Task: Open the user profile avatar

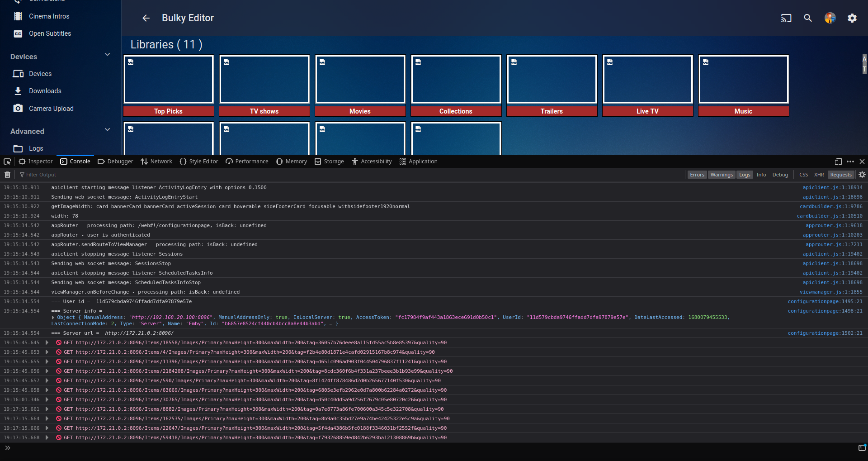Action: click(830, 18)
